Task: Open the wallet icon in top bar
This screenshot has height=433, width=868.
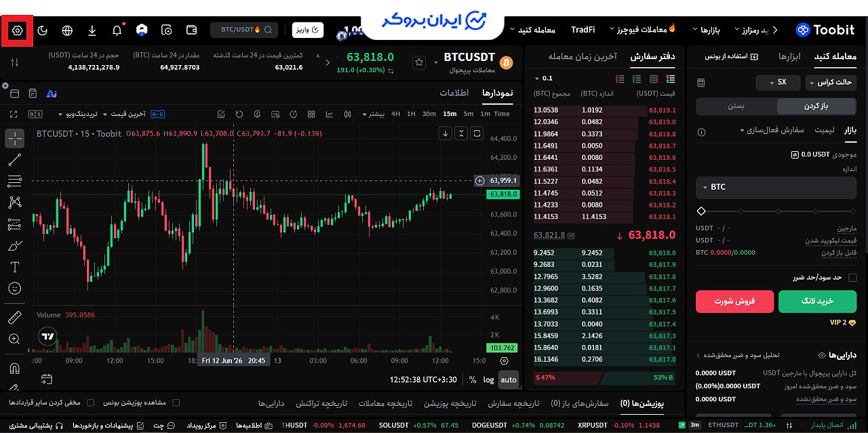Action: point(192,30)
